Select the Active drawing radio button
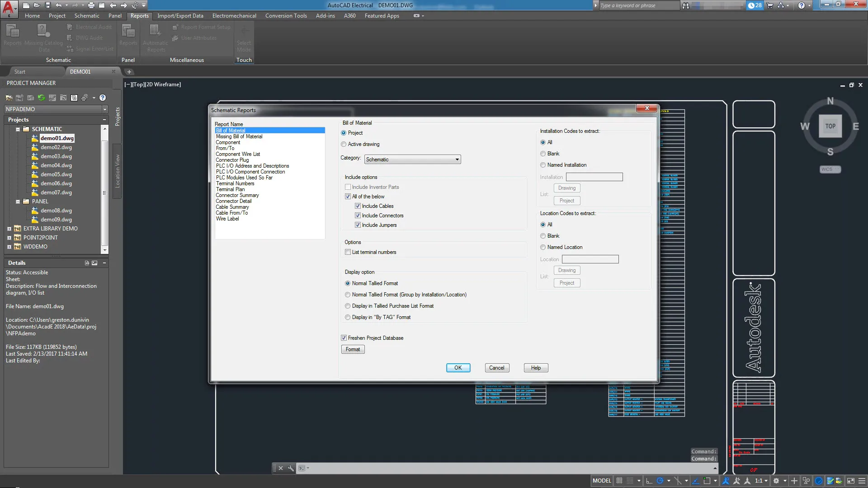The height and width of the screenshot is (488, 868). click(344, 144)
